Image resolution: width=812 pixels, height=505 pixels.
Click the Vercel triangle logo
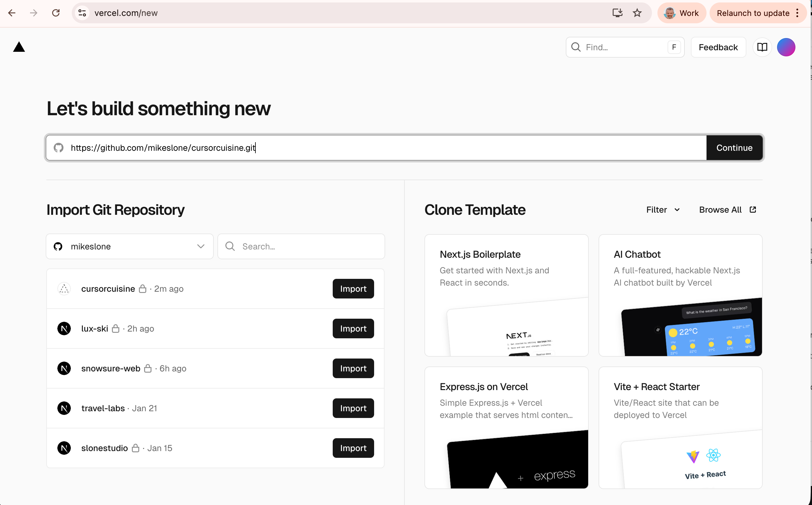coord(19,47)
